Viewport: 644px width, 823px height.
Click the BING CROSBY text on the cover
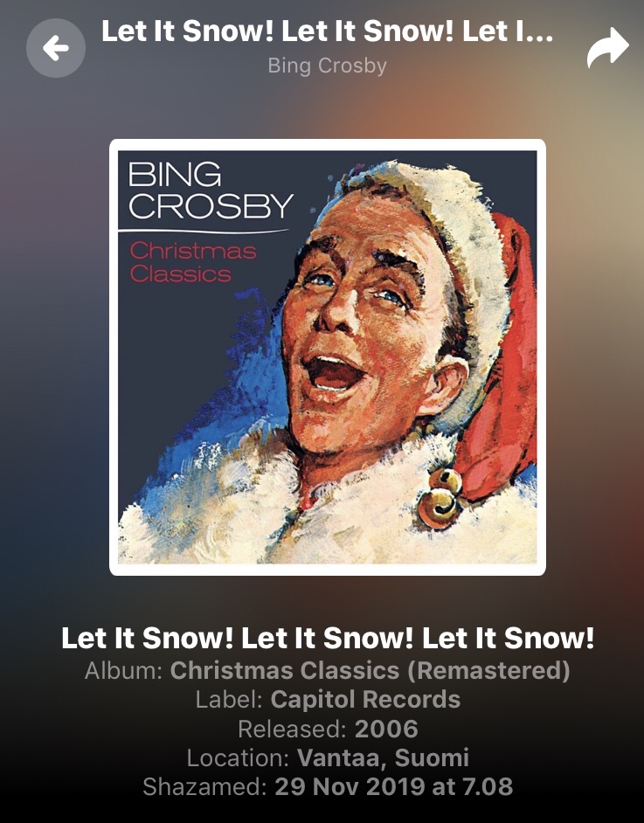point(210,190)
